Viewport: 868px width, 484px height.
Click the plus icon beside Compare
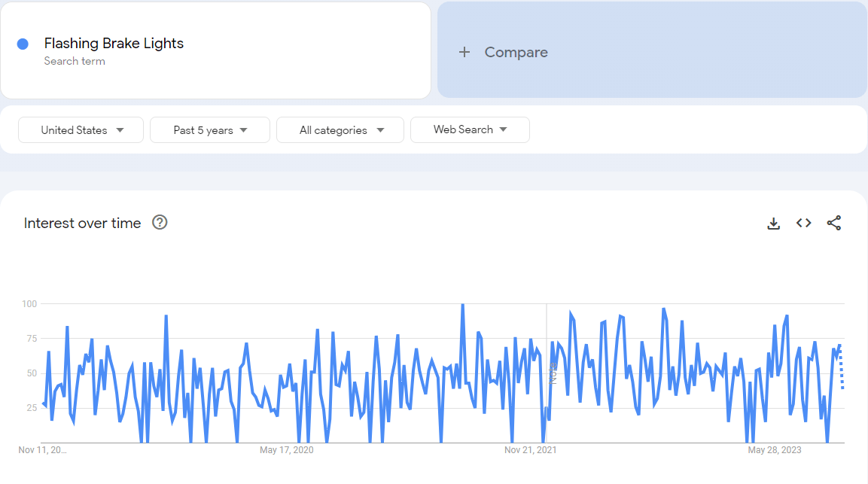[464, 52]
